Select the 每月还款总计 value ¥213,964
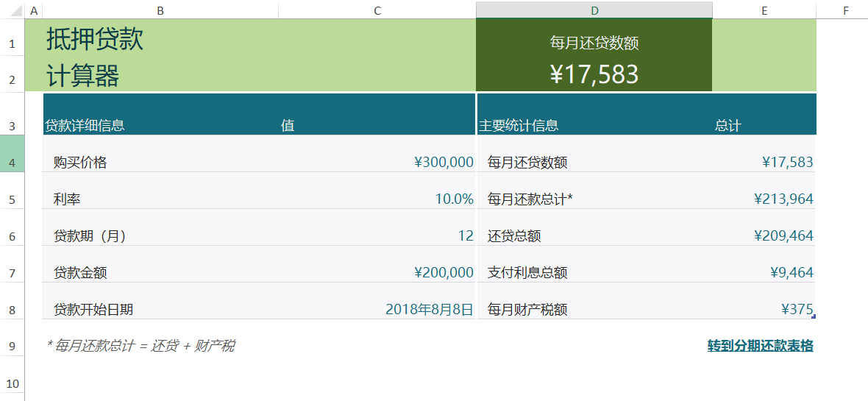Viewport: 868px width, 401px height. tap(783, 199)
